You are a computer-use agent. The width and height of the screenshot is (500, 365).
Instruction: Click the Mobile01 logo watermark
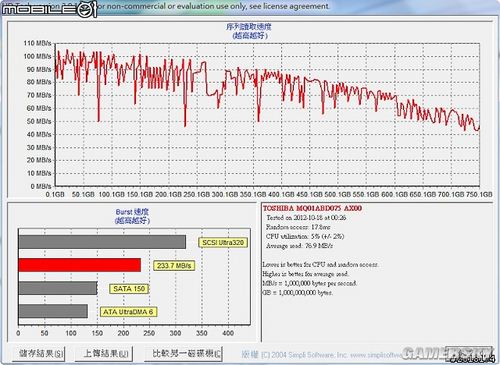coord(49,9)
